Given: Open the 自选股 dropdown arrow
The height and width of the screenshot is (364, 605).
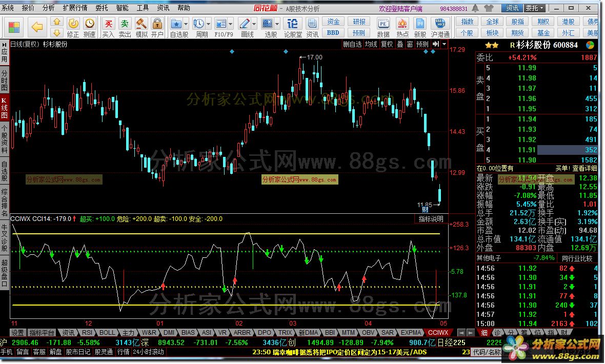Looking at the screenshot, I should 186,24.
